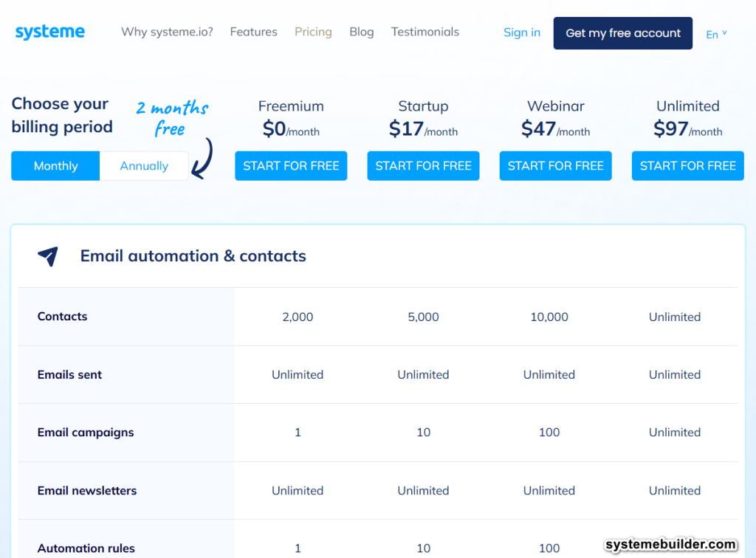The height and width of the screenshot is (558, 756).
Task: Start the Startup $17 plan
Action: (x=423, y=165)
